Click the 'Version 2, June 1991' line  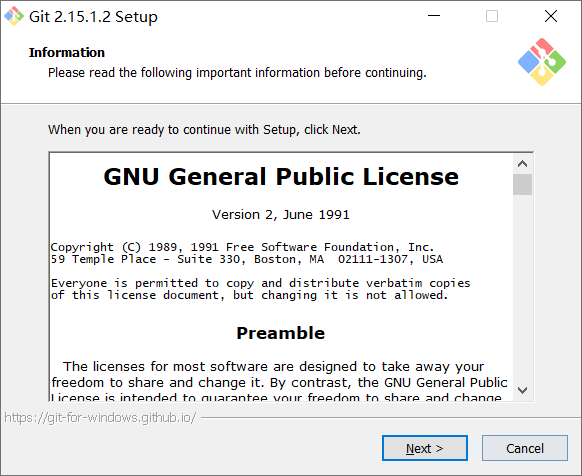tap(281, 215)
